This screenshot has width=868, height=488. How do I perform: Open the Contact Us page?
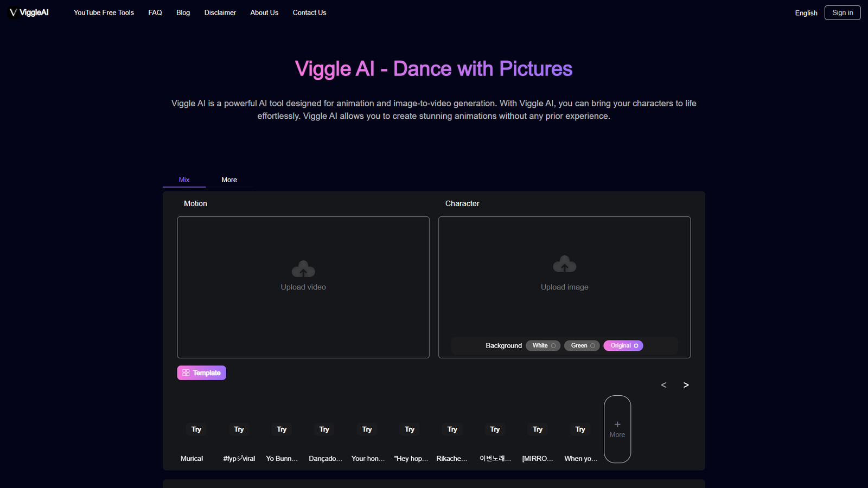coord(309,12)
